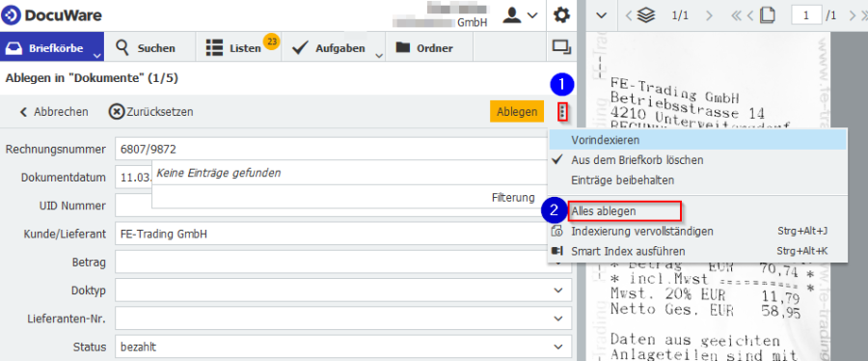Click Zurücksetzen to reset fields
The image size is (868, 361).
pyautogui.click(x=151, y=112)
